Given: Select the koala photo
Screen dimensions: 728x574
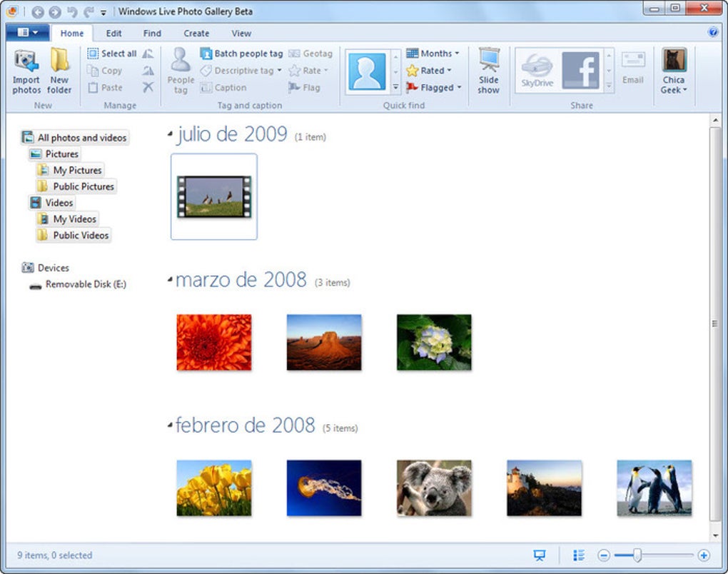Looking at the screenshot, I should point(434,488).
